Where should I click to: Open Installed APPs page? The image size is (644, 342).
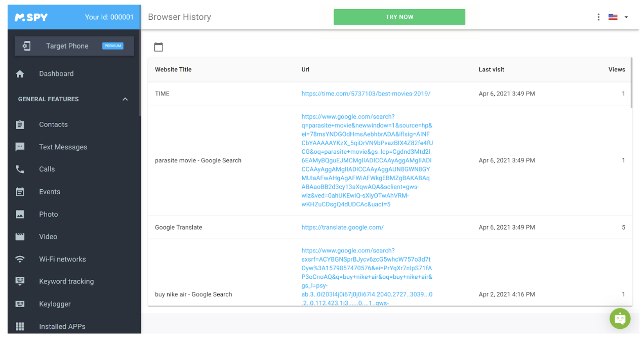(x=62, y=327)
